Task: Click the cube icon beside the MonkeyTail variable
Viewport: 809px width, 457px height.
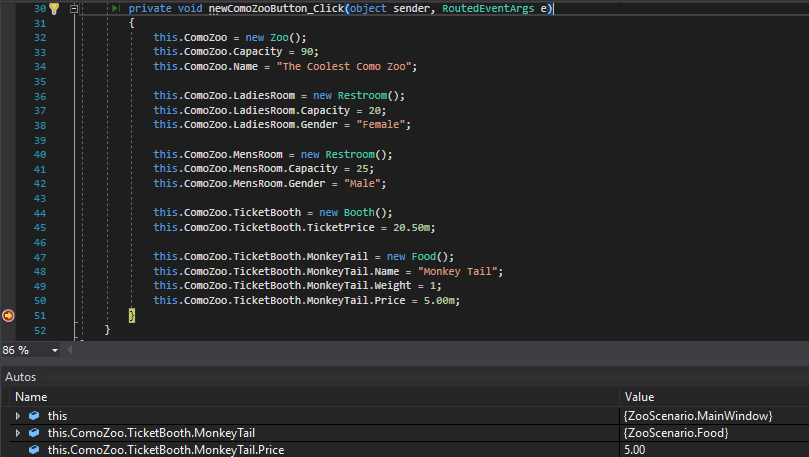Action: coord(34,433)
